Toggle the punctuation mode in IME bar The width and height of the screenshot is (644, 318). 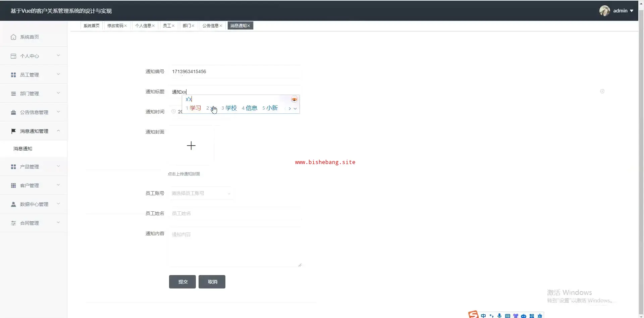coord(491,316)
